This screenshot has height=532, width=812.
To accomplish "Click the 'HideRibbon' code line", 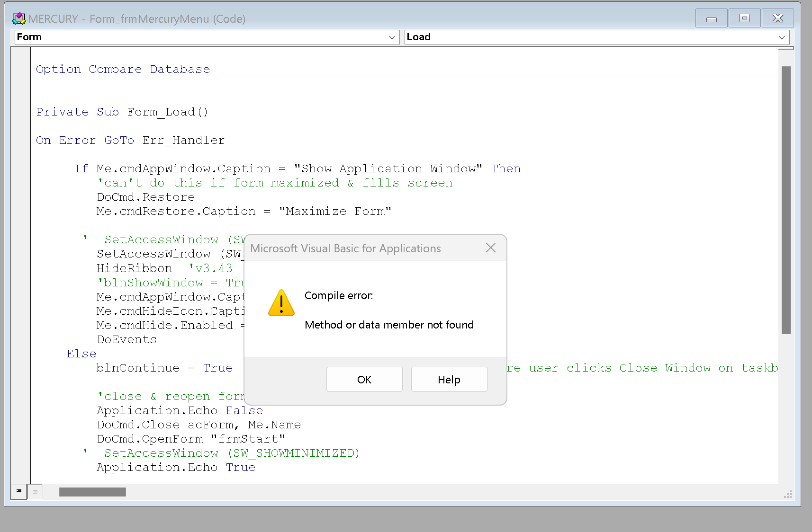I will pyautogui.click(x=135, y=268).
